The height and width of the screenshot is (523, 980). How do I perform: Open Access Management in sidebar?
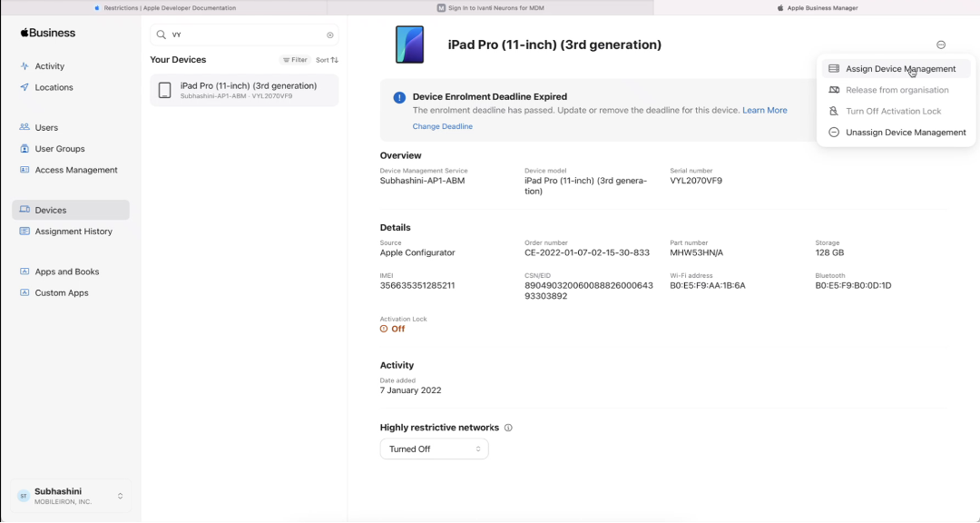click(x=75, y=170)
